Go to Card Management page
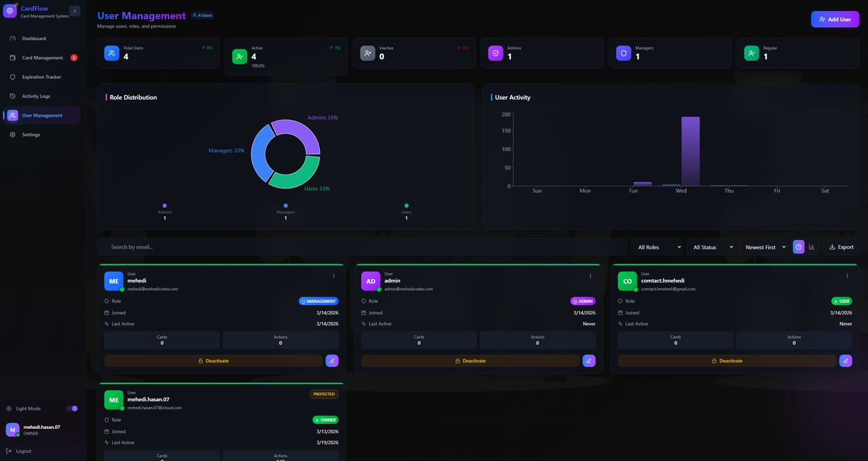Screen dimensions: 868x461 41,58
